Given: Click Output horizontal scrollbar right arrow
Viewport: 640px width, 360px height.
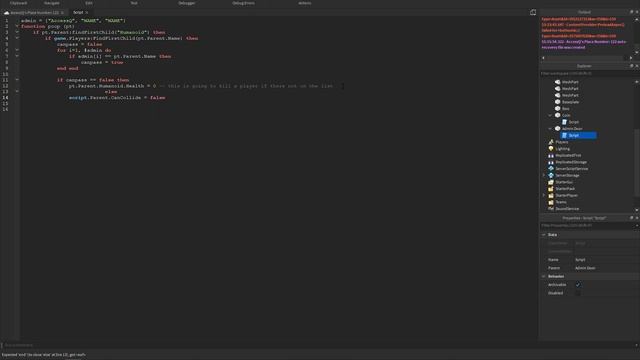Looking at the screenshot, I should pyautogui.click(x=631, y=58).
